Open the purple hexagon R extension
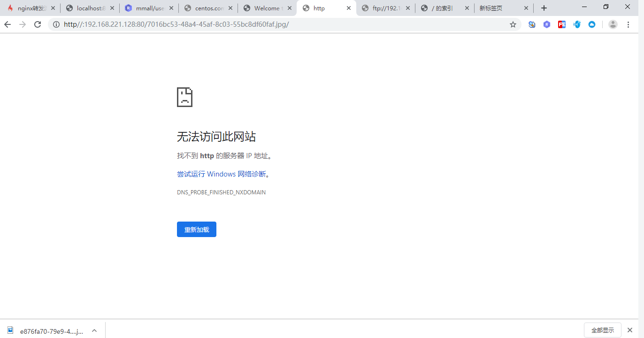 click(547, 24)
